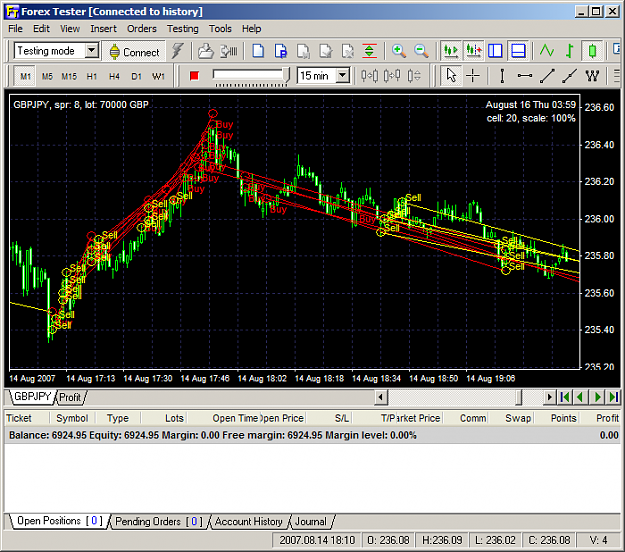Click the red and green levels icon
Screen dimensions: 625x552
370,51
